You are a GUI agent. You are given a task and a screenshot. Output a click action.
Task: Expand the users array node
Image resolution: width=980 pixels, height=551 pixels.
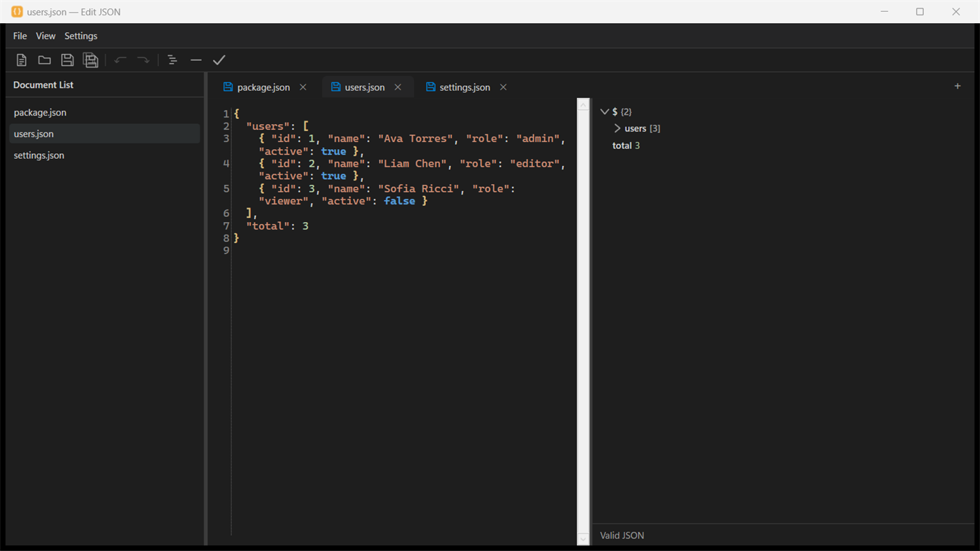pyautogui.click(x=617, y=128)
